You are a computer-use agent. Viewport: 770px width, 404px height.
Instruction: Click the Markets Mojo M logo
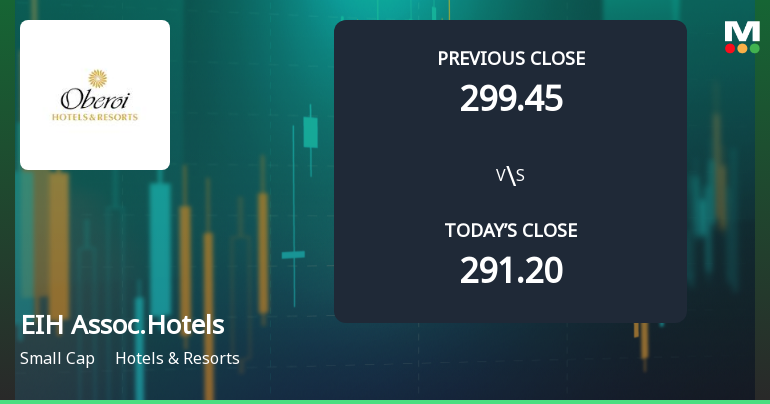point(741,31)
